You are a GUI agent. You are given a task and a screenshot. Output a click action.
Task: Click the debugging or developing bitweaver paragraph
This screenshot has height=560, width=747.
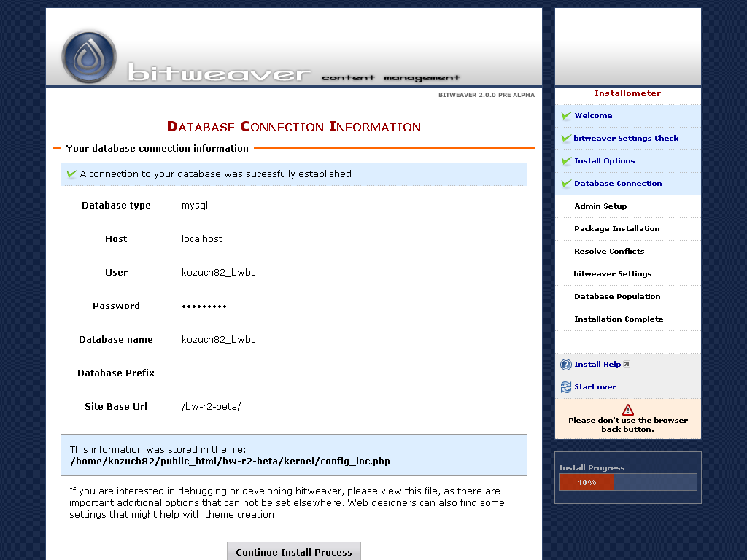(287, 503)
